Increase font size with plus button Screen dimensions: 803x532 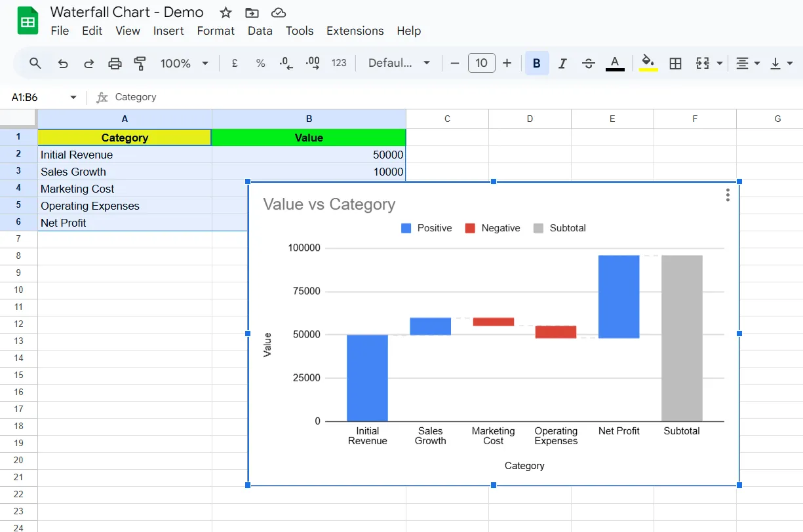click(x=507, y=63)
